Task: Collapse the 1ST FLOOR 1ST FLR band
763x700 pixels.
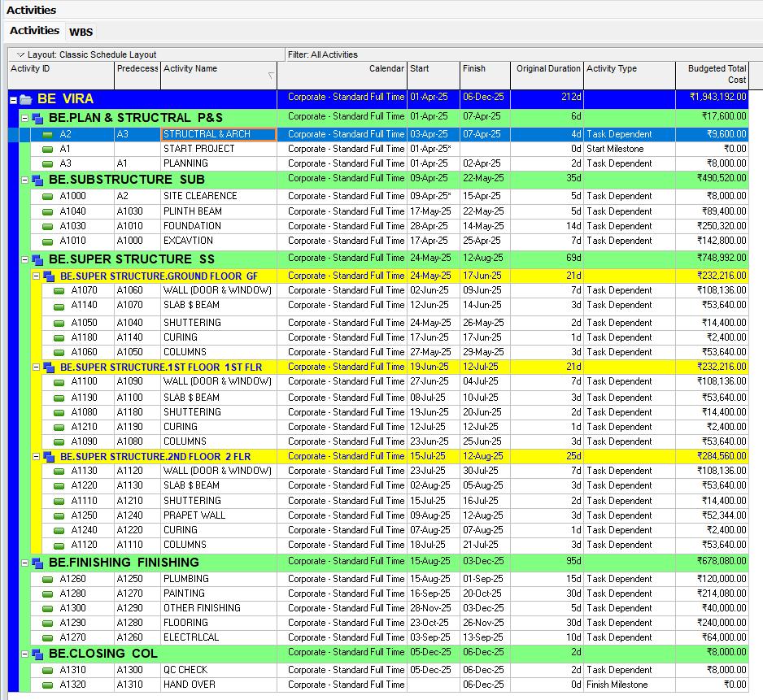Action: pyautogui.click(x=36, y=367)
